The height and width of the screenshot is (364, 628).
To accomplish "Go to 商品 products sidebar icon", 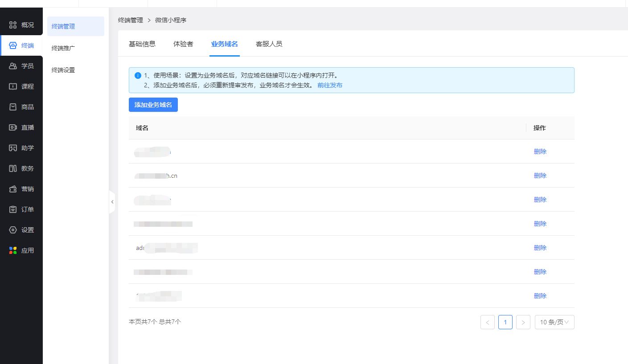I will pos(13,107).
